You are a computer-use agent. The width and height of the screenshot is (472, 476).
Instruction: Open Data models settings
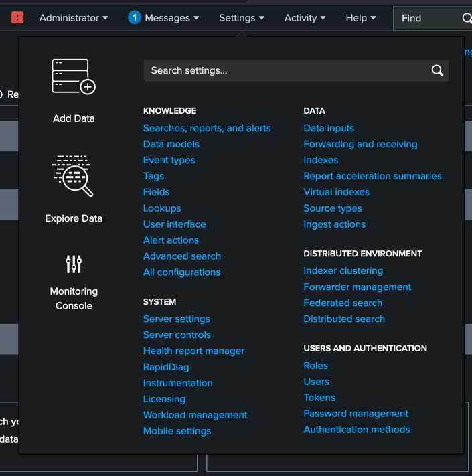(171, 144)
